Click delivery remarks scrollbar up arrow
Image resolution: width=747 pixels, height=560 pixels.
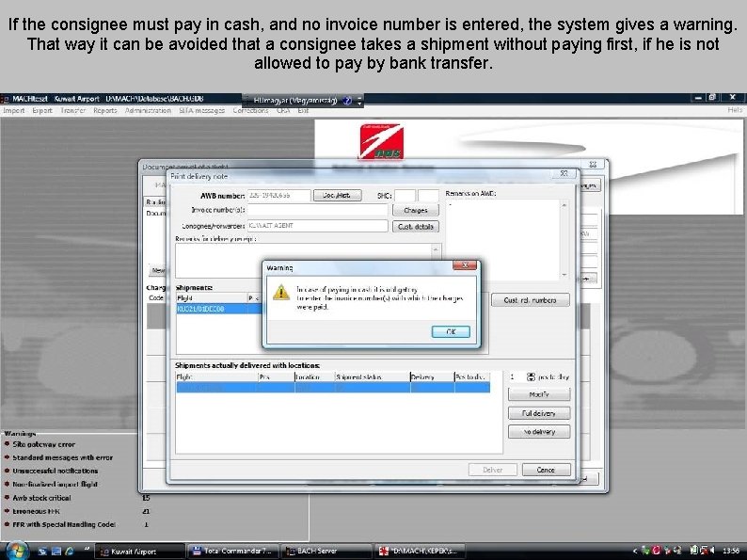436,249
